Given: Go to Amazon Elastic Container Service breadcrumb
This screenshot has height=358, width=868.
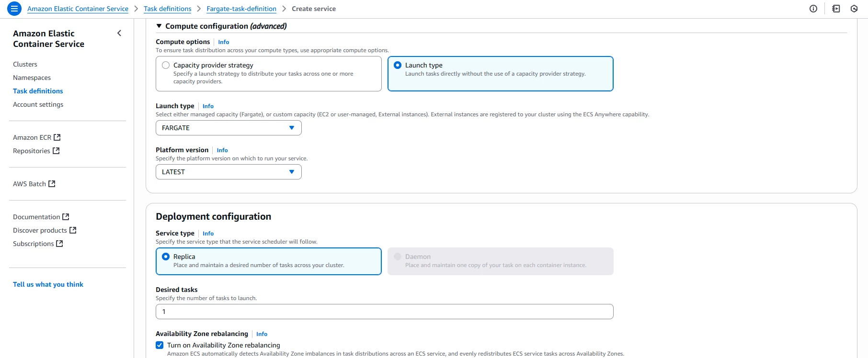Looking at the screenshot, I should (x=78, y=9).
